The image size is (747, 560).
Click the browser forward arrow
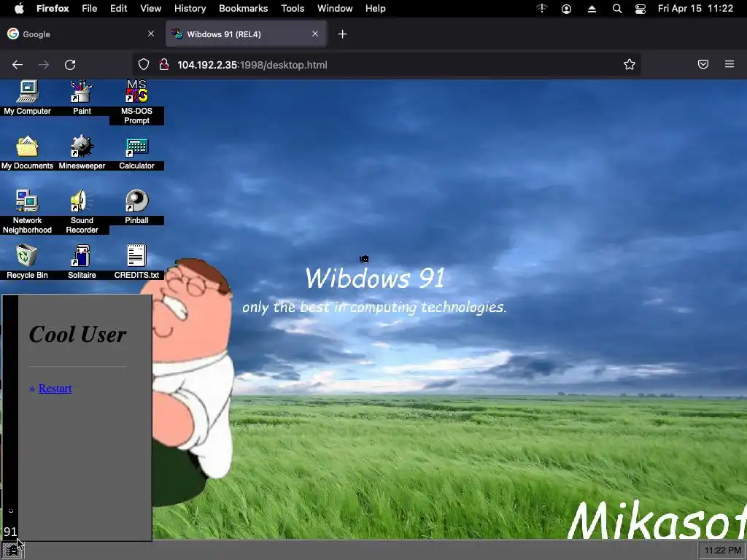click(44, 65)
